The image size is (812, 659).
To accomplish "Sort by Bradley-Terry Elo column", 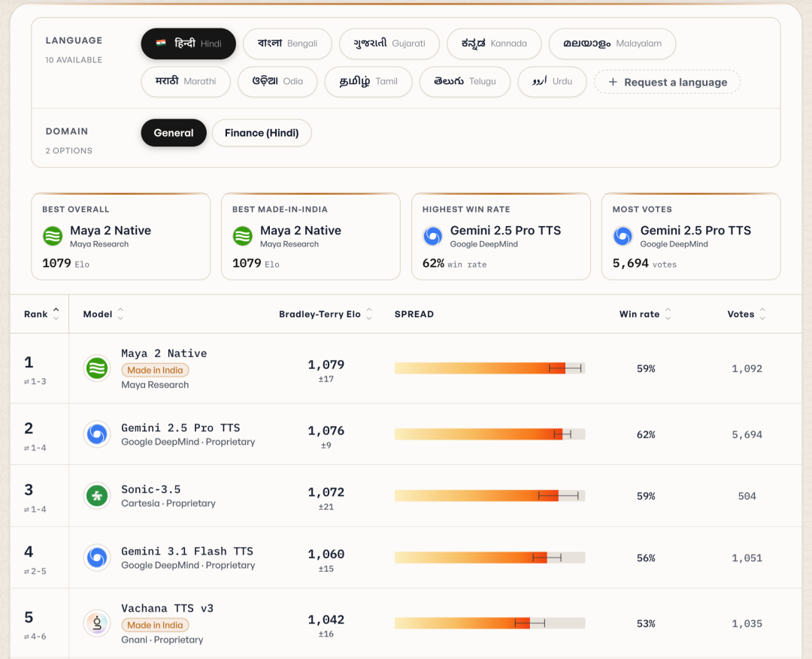I will click(326, 313).
